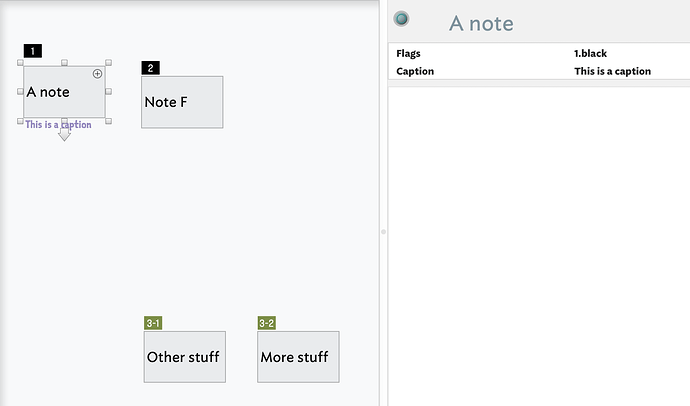Click the downward arrow below A note
This screenshot has height=406, width=690.
click(x=65, y=135)
